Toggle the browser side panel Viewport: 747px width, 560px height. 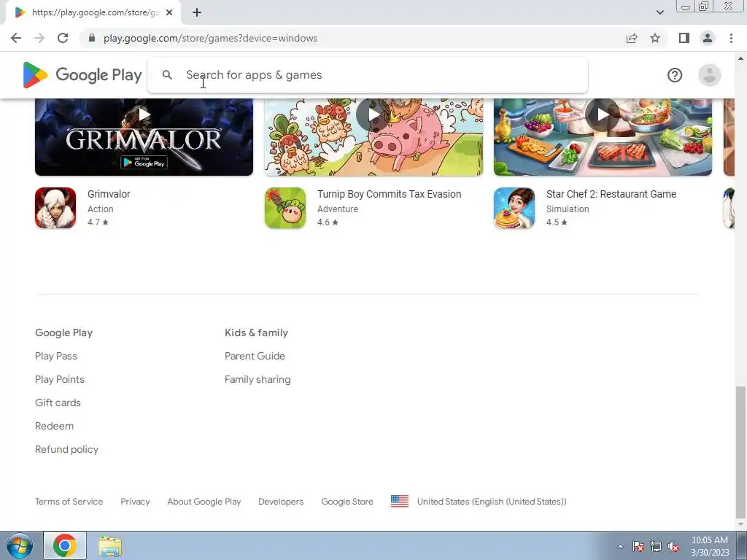click(684, 38)
